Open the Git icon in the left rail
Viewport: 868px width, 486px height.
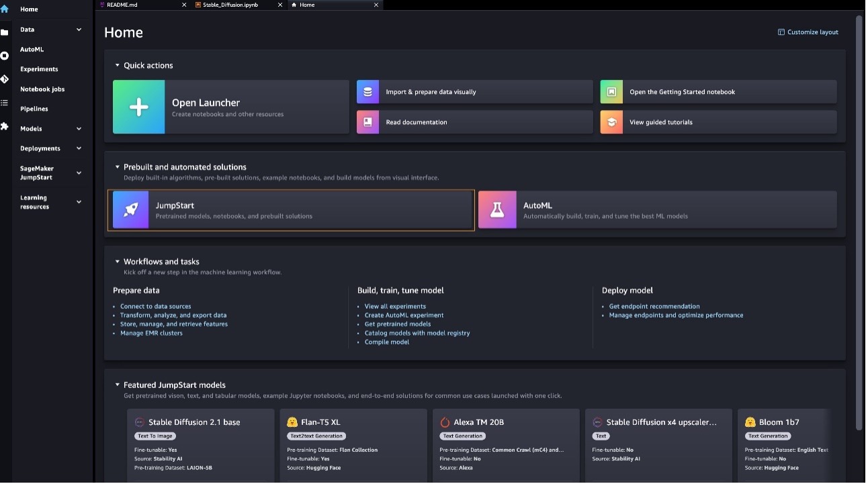tap(5, 79)
